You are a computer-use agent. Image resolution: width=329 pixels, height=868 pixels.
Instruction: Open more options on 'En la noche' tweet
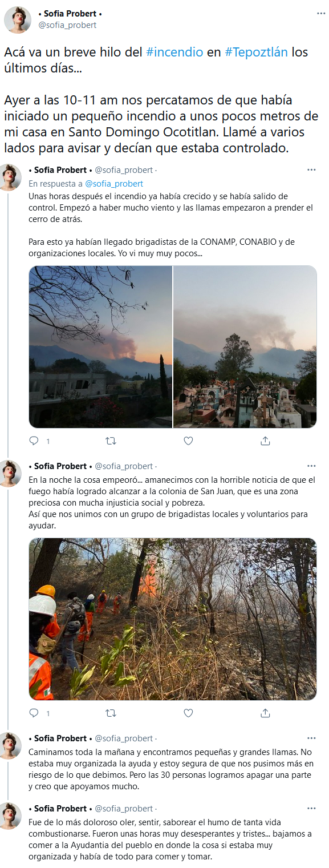[x=311, y=466]
